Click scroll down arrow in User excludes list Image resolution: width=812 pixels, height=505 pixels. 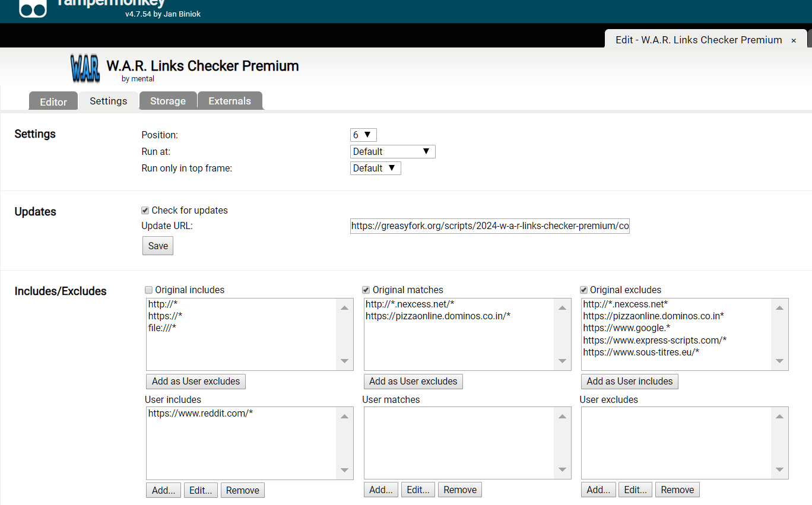click(x=779, y=471)
